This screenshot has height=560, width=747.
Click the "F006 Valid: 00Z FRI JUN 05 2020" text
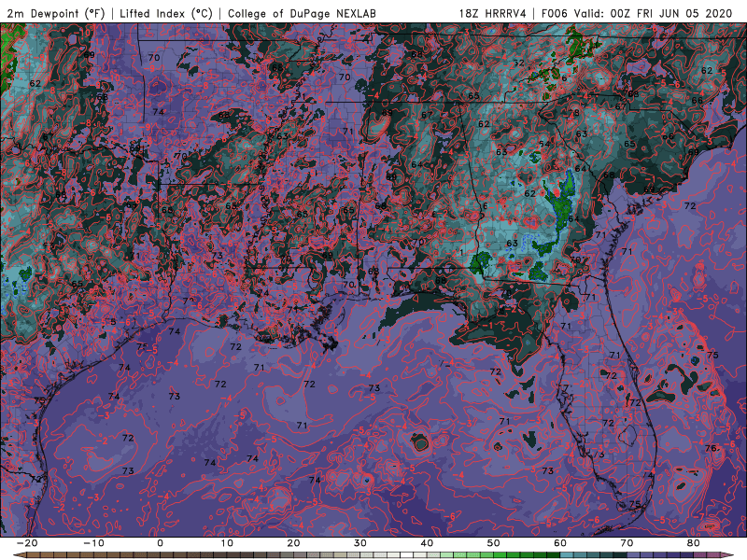pyautogui.click(x=637, y=13)
